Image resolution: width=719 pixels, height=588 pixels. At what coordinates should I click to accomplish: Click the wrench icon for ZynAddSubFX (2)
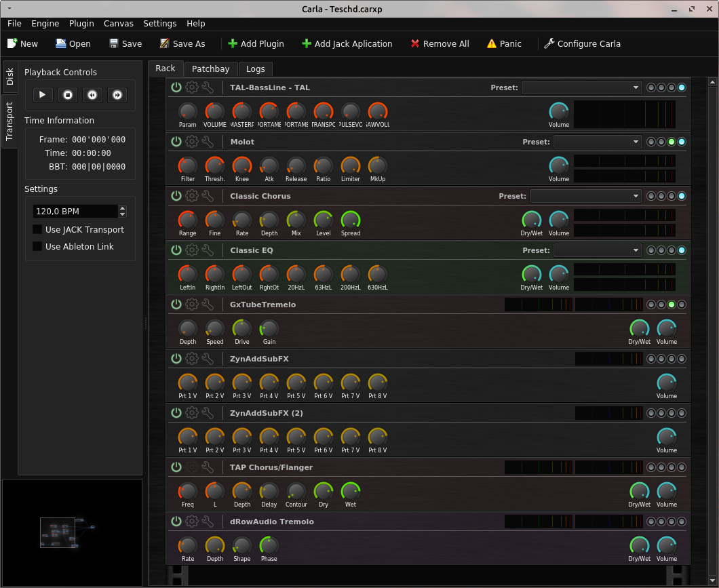coord(208,413)
